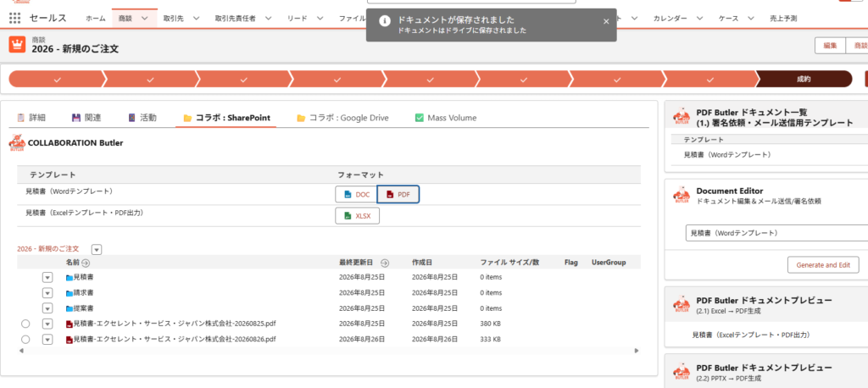The width and height of the screenshot is (868, 388).
Task: Click the PDF icon of the 20260826 file
Action: (70, 340)
